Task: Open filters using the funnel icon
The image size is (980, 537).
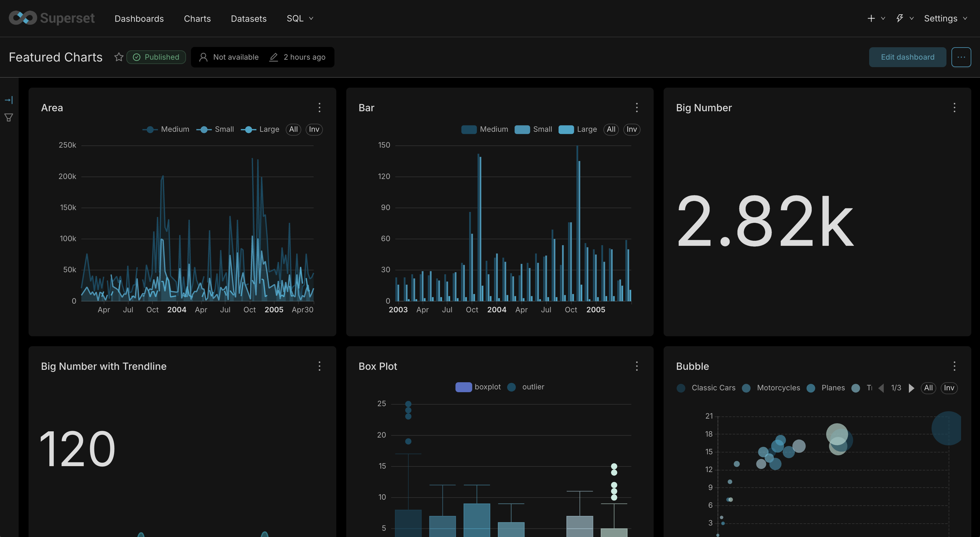Action: (9, 118)
